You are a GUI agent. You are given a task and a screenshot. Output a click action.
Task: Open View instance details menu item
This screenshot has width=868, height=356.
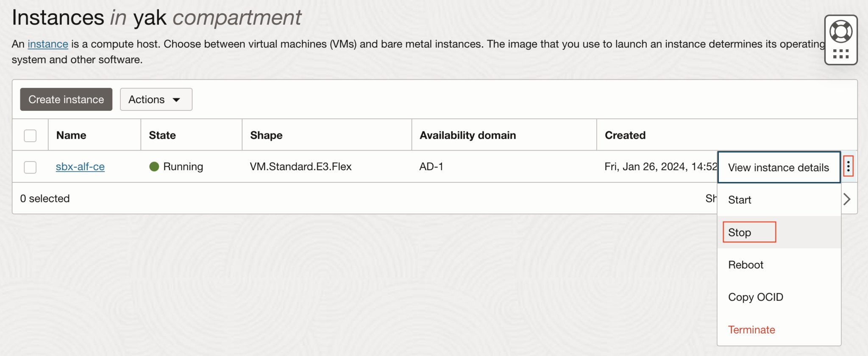pyautogui.click(x=778, y=168)
